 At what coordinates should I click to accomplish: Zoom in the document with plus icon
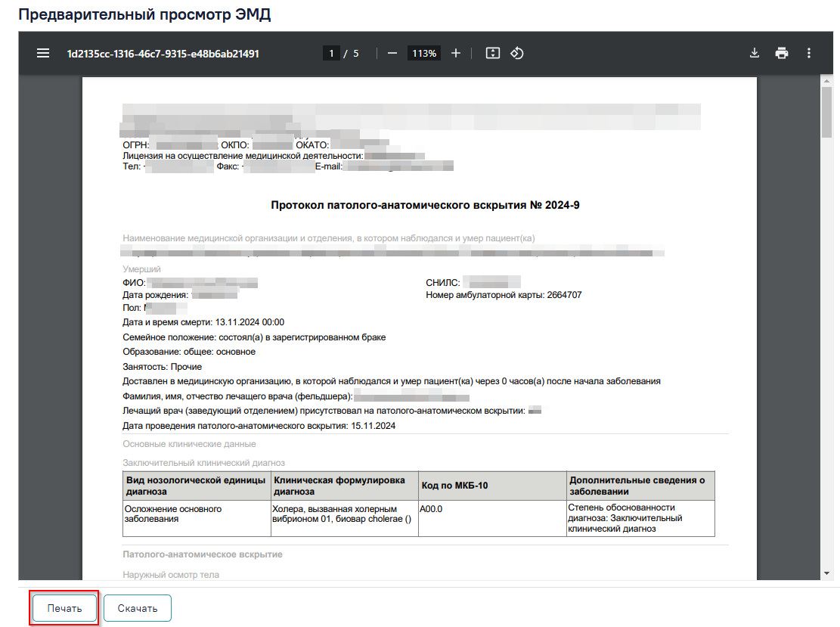pos(456,53)
